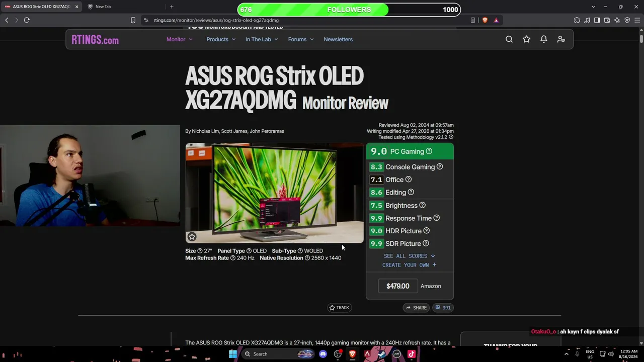Click the Share button

pyautogui.click(x=416, y=308)
